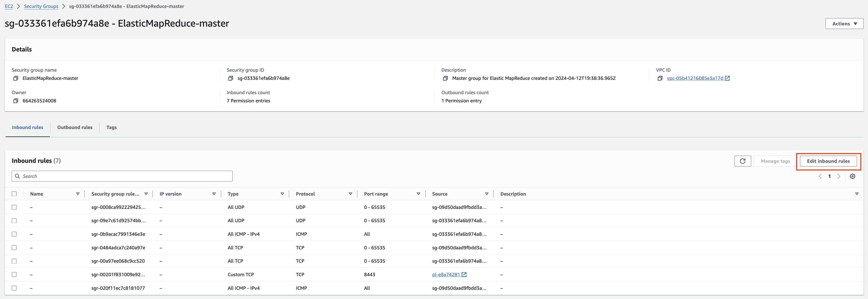Open EC2 breadcrumb link
The width and height of the screenshot is (868, 299).
pyautogui.click(x=9, y=6)
